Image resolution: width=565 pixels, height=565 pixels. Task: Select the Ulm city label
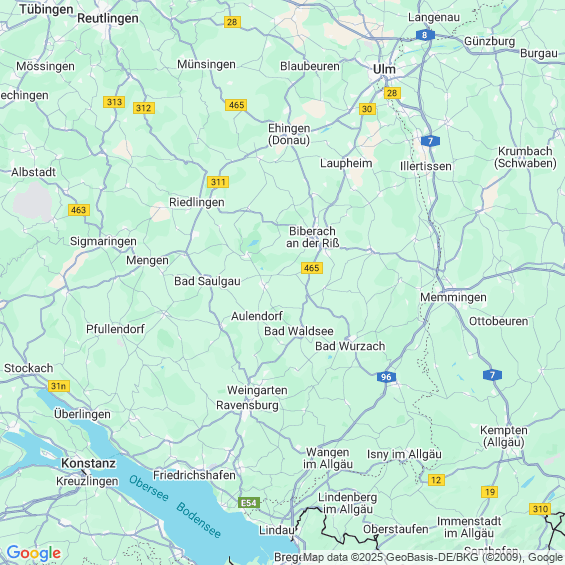[384, 69]
